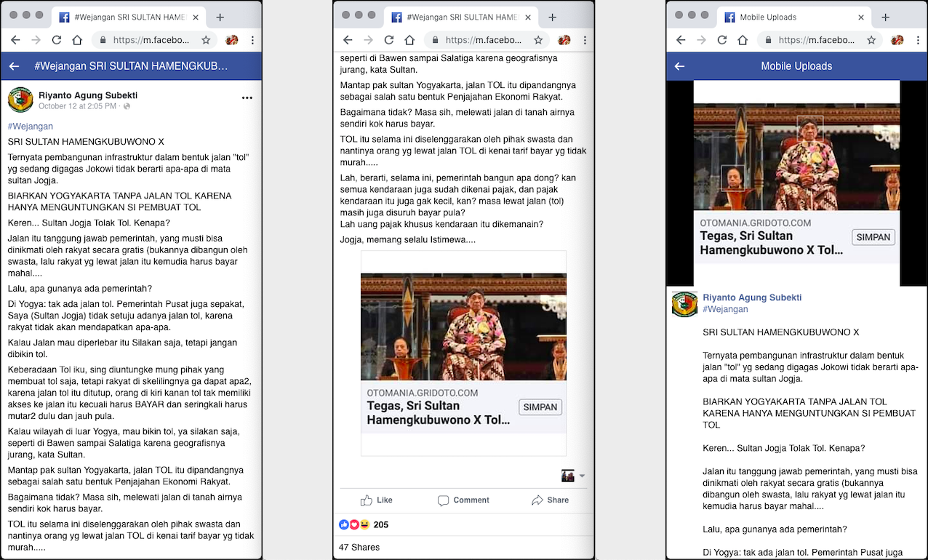Open the 47 Shares list
Viewport: 928px width, 560px height.
tap(359, 547)
